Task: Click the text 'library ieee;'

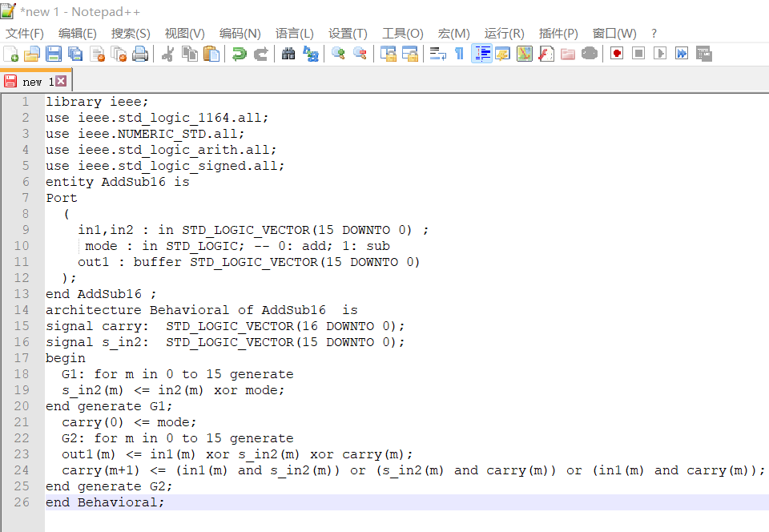Action: coord(97,102)
